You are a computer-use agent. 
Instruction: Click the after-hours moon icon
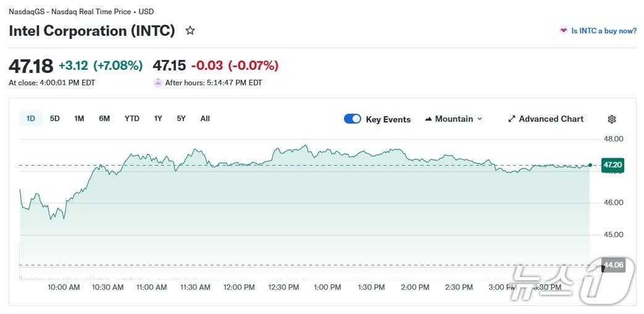158,83
